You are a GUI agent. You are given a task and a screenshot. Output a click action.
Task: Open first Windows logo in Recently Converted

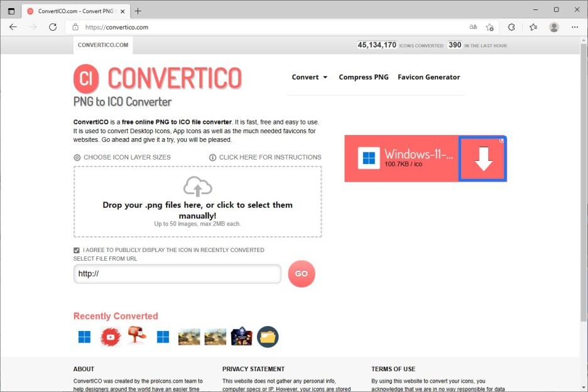(84, 337)
